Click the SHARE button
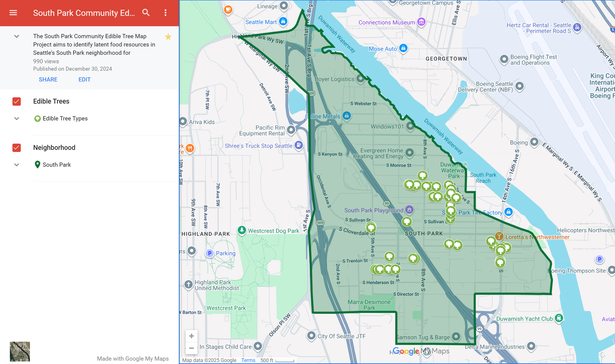615x364 pixels. tap(48, 80)
